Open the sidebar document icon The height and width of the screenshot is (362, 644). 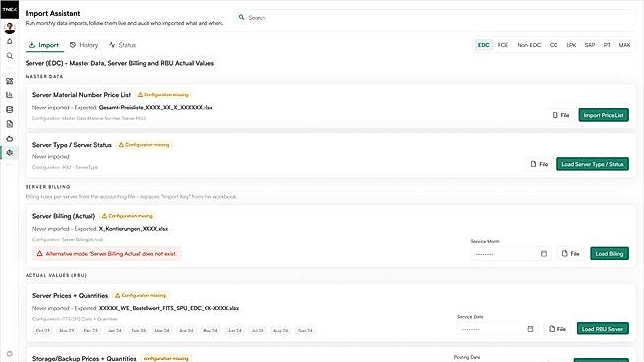(10, 124)
